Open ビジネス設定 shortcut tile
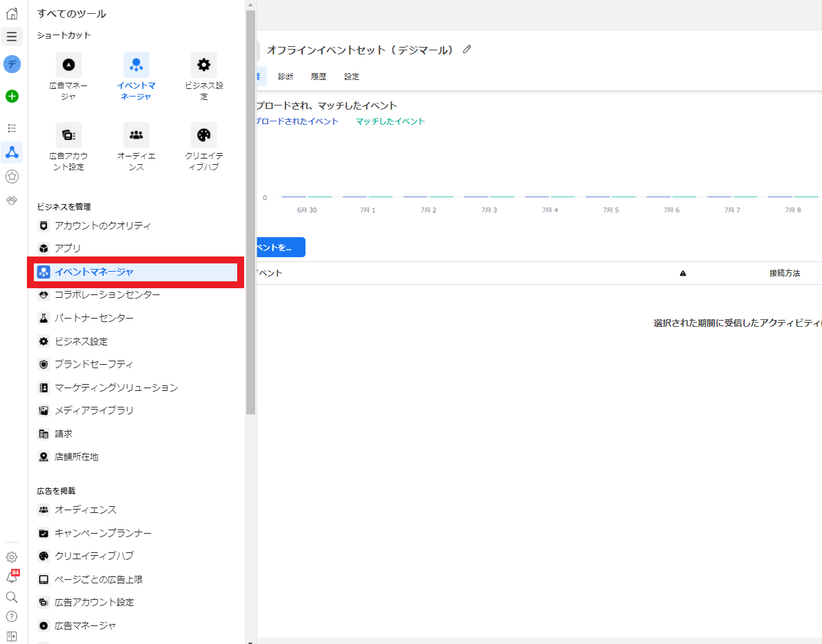This screenshot has width=822, height=644. (204, 76)
